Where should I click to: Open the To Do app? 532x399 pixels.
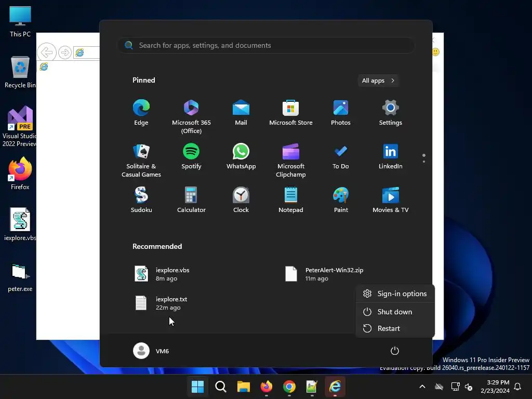341,156
